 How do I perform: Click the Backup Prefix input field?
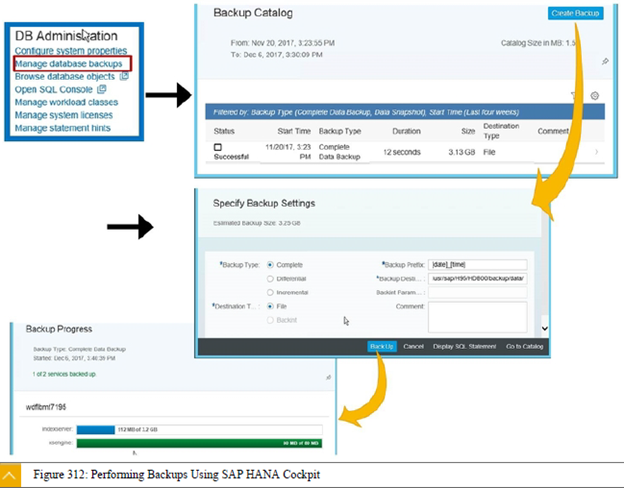click(x=478, y=265)
